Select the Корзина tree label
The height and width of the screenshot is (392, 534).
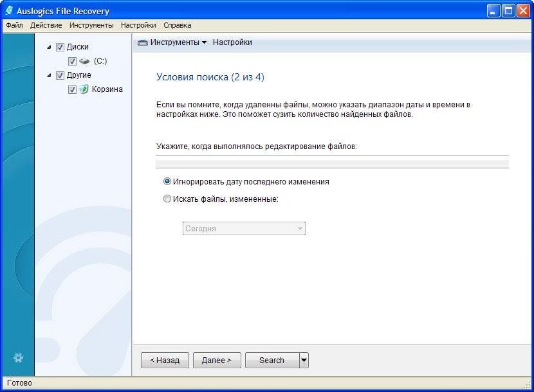(107, 89)
